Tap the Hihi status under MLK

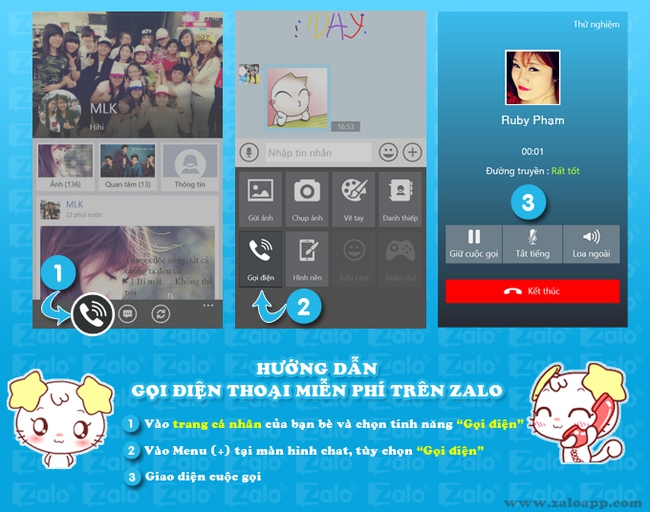point(97,127)
